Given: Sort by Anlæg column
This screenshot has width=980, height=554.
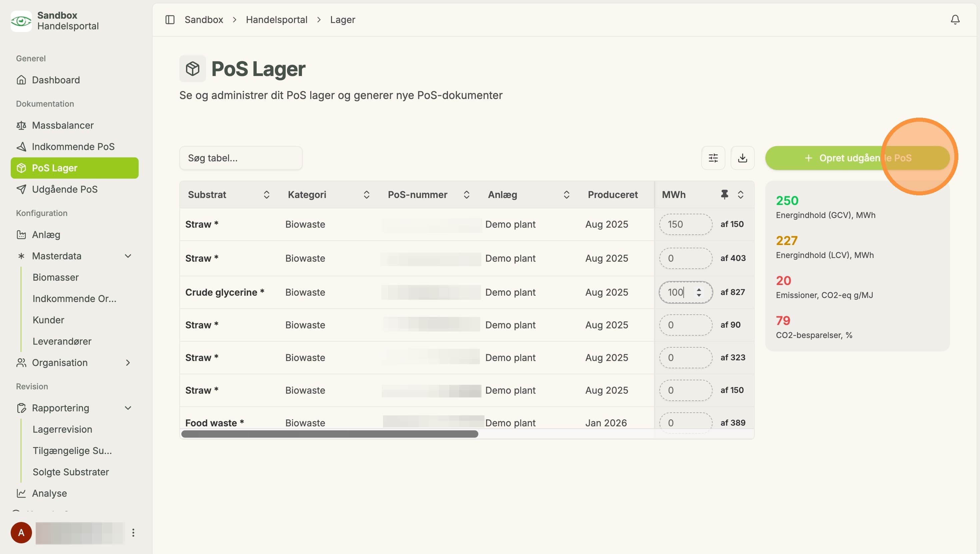Looking at the screenshot, I should click(x=566, y=194).
